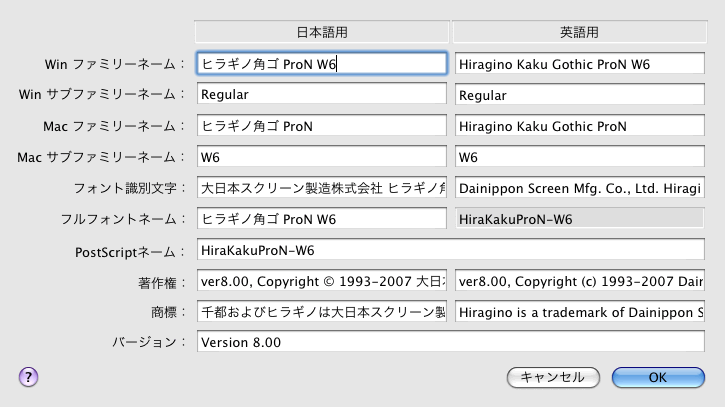725x407 pixels.
Task: Select the 著作権 label
Action: [x=161, y=283]
